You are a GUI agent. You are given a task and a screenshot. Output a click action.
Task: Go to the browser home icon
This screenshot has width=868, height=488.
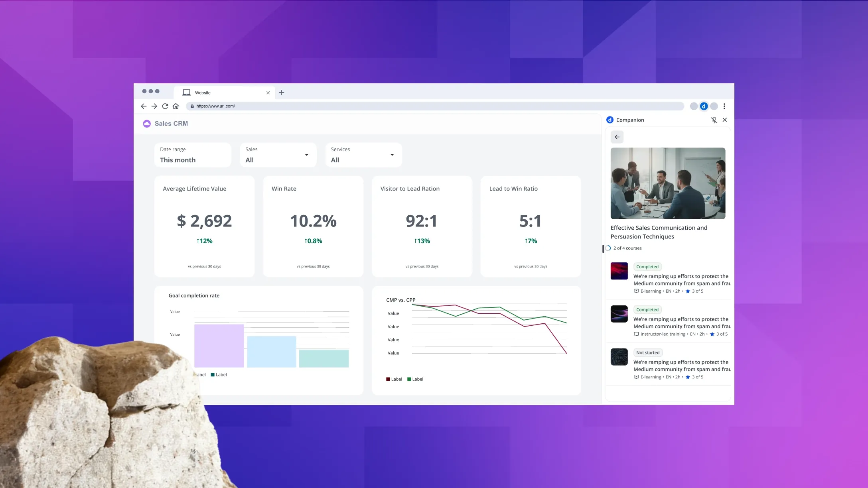pyautogui.click(x=176, y=106)
